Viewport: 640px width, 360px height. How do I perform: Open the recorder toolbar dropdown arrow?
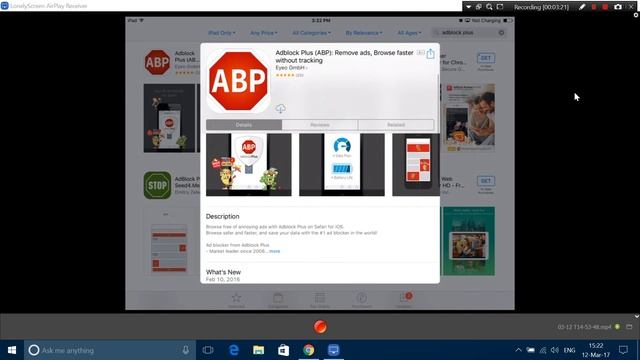[x=468, y=7]
